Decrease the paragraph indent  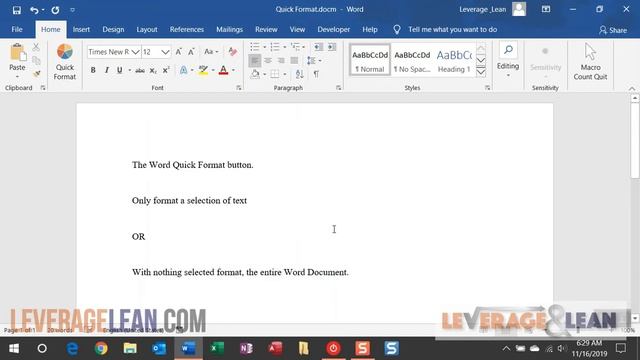[x=318, y=47]
